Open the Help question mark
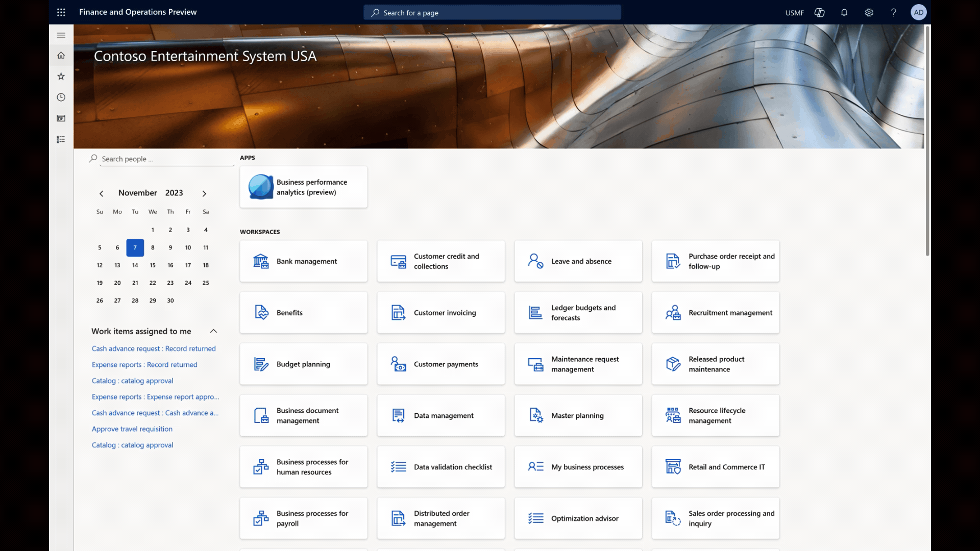980x551 pixels. tap(894, 13)
